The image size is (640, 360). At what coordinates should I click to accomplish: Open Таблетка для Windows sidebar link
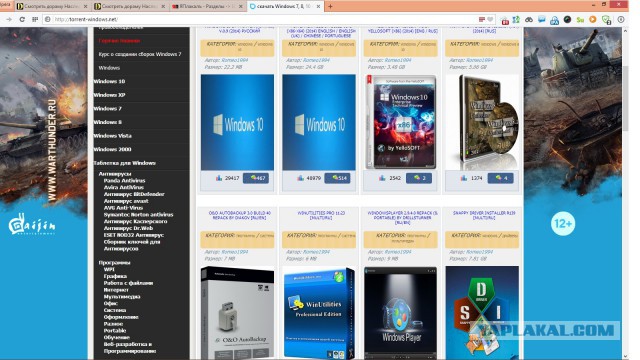(124, 163)
